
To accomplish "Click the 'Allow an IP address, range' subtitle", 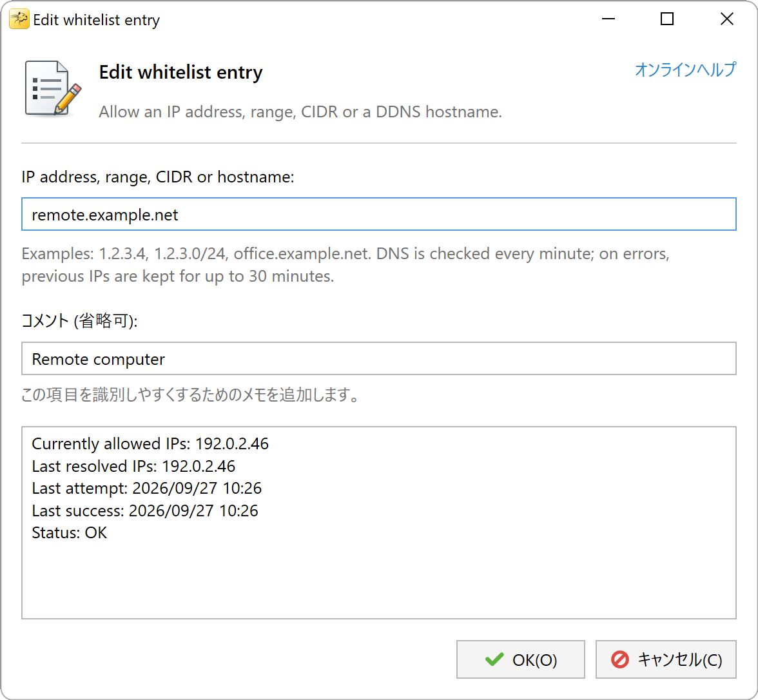I will coord(300,112).
